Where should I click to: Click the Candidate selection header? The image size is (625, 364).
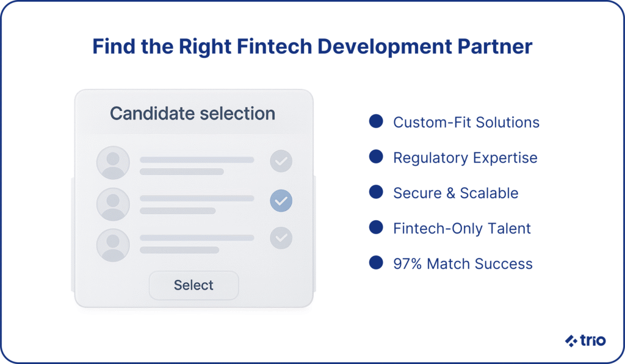192,113
